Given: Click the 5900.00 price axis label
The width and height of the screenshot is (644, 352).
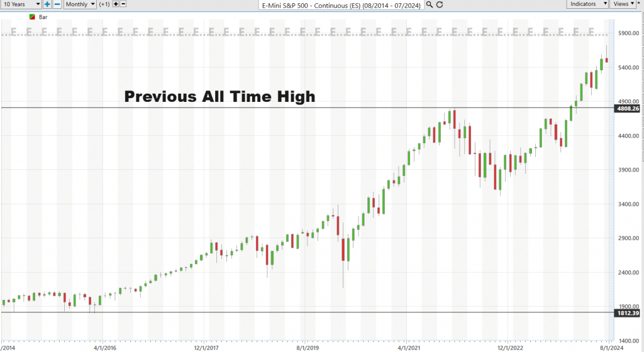Looking at the screenshot, I should [x=628, y=33].
